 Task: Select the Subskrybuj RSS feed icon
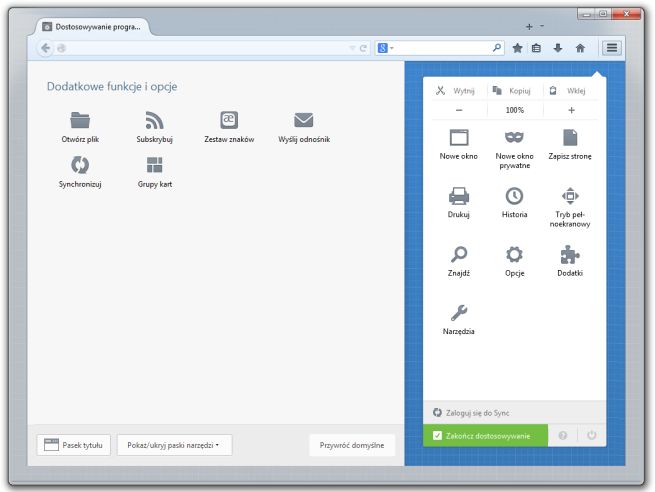pos(154,120)
